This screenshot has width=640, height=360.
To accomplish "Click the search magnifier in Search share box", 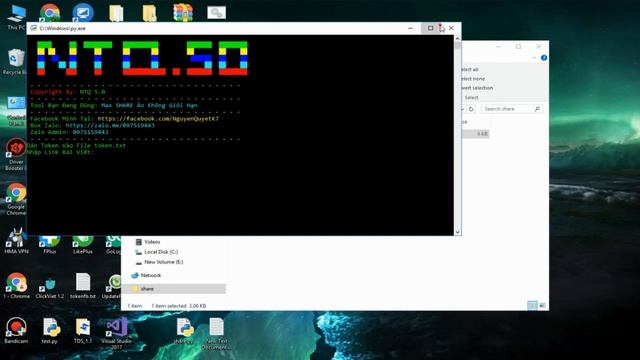I will 537,109.
